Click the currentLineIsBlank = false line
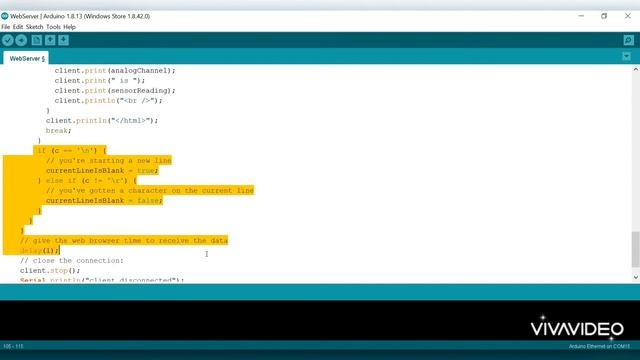Screen dimensions: 640x360 104,200
